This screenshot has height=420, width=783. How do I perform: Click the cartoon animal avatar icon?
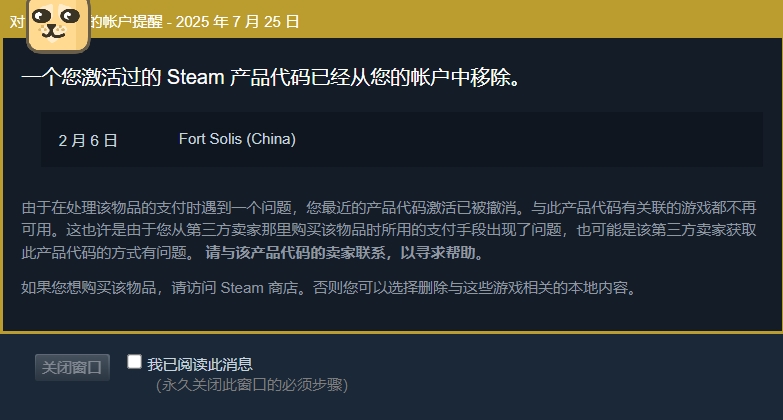coord(58,24)
